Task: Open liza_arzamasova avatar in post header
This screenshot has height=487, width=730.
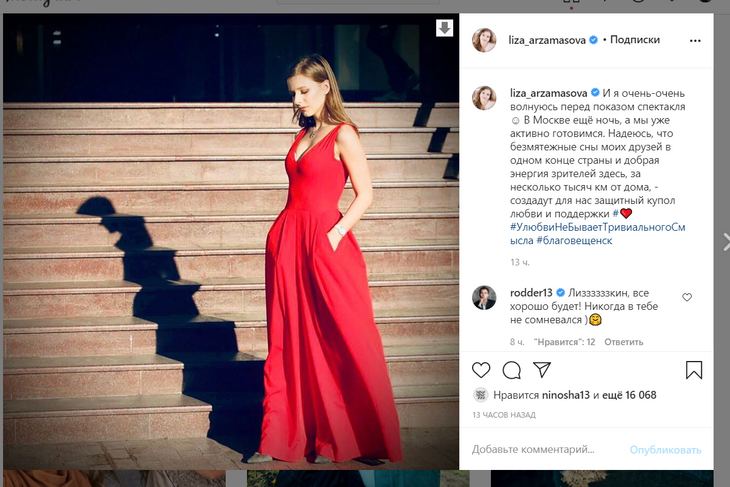Action: coord(484,40)
